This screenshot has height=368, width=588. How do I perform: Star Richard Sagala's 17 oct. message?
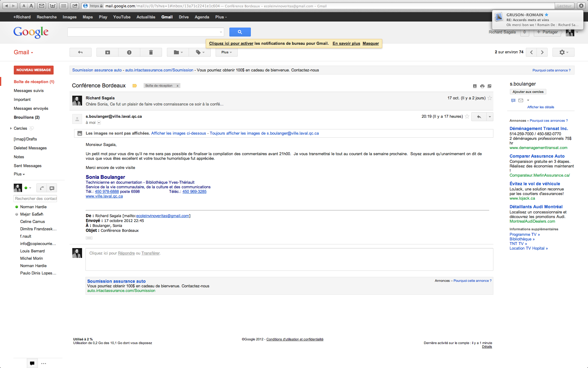490,98
